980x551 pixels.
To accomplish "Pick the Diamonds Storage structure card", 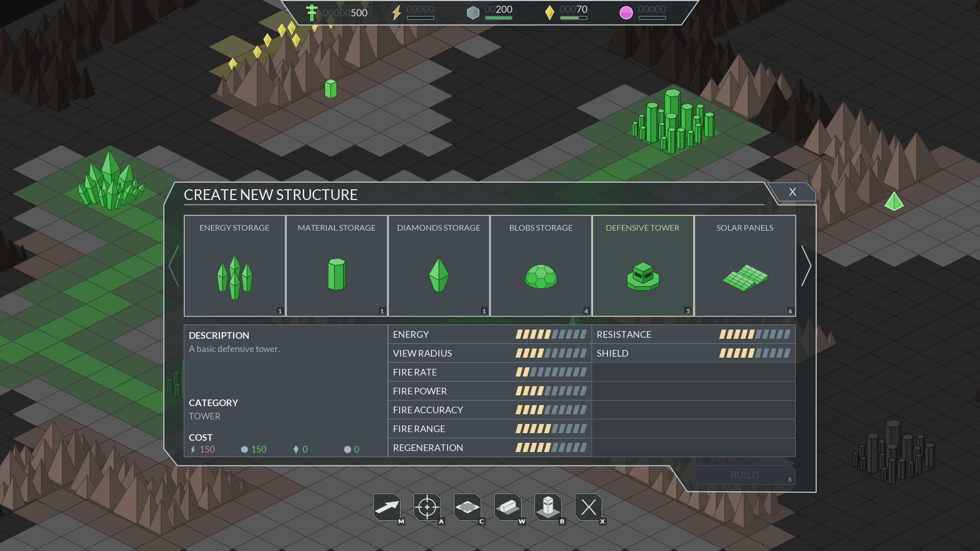I will 438,266.
